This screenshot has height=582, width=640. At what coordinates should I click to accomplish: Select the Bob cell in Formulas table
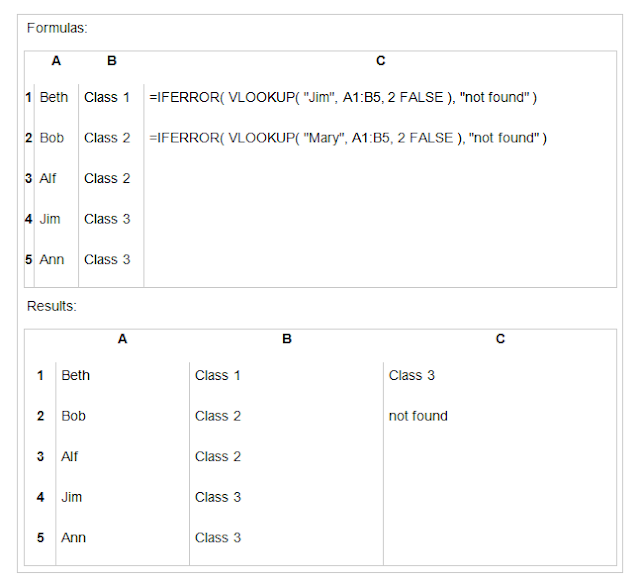pyautogui.click(x=52, y=138)
